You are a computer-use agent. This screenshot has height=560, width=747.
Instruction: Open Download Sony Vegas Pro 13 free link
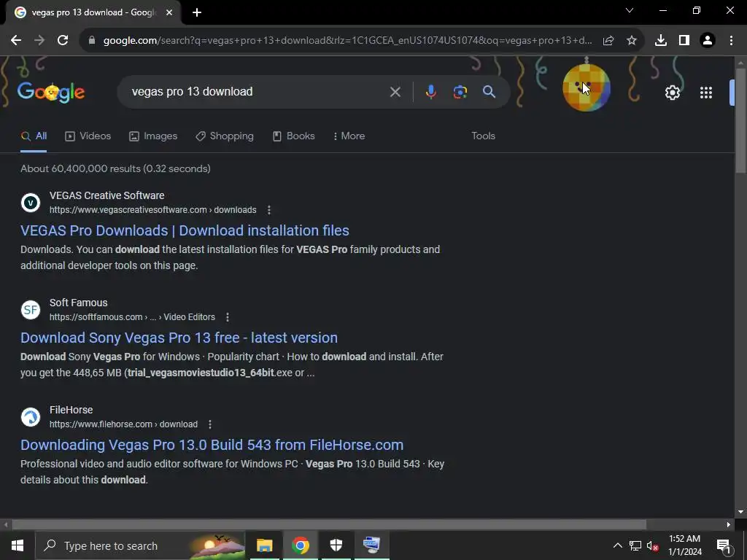pos(179,338)
